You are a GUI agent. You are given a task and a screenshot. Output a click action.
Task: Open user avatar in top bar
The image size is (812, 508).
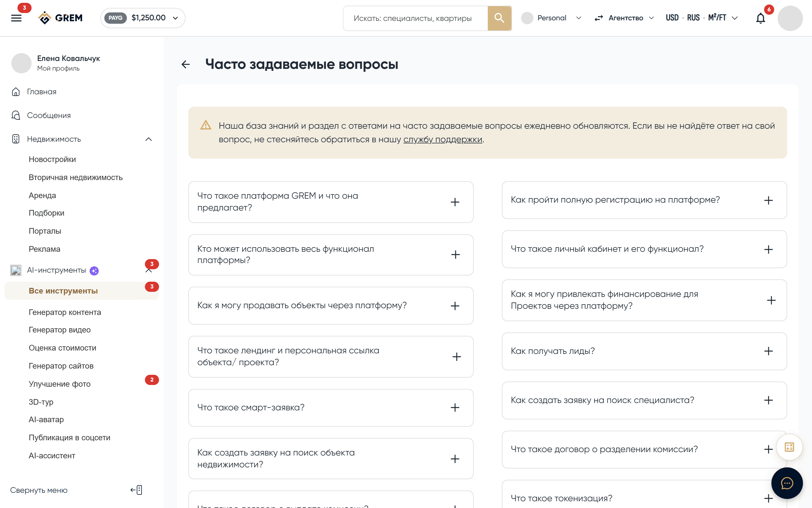[x=790, y=18]
